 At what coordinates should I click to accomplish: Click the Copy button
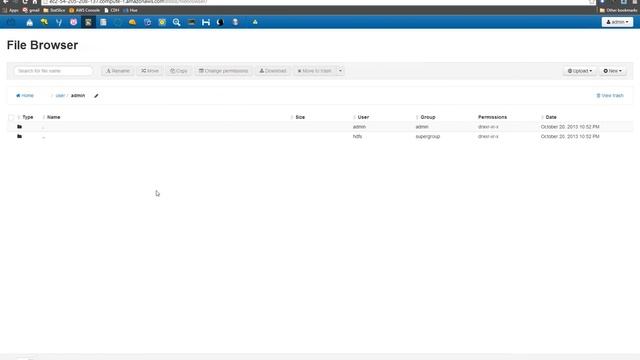(x=179, y=71)
